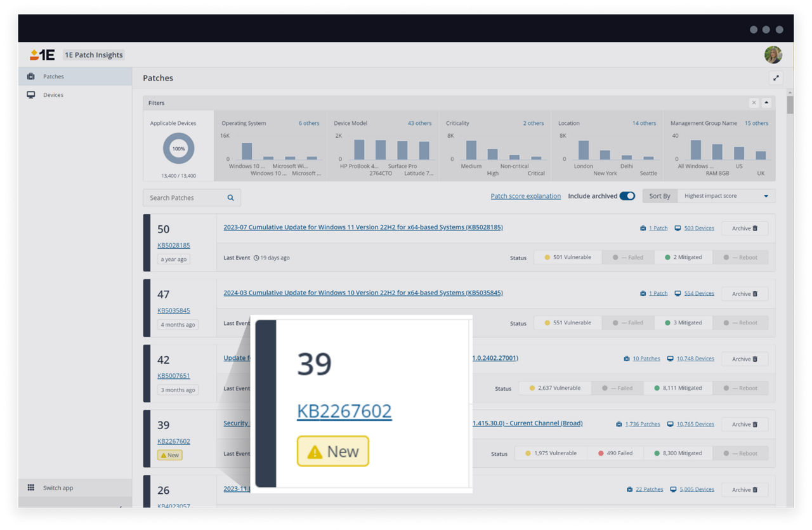Screen dimensions: 812x530
Task: Show 14 others for Location
Action: point(644,123)
